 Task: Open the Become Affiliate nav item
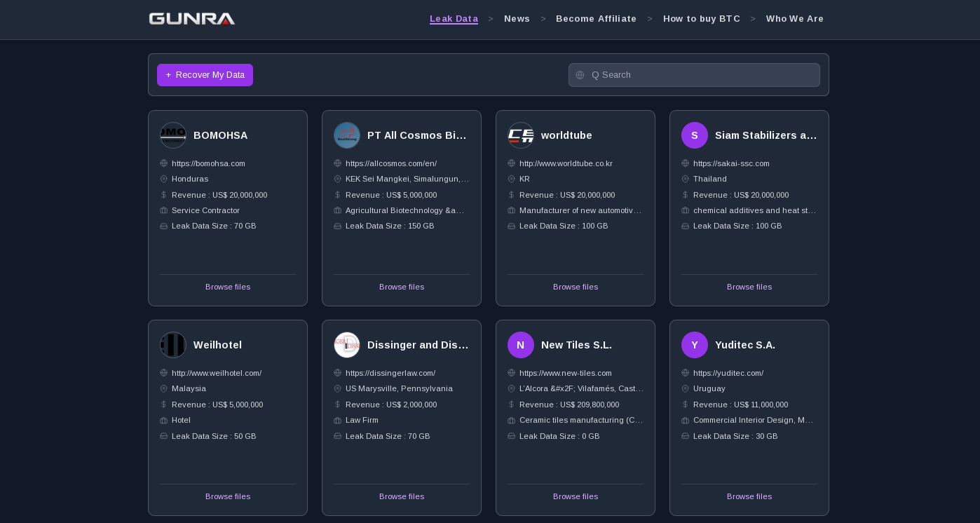point(597,19)
